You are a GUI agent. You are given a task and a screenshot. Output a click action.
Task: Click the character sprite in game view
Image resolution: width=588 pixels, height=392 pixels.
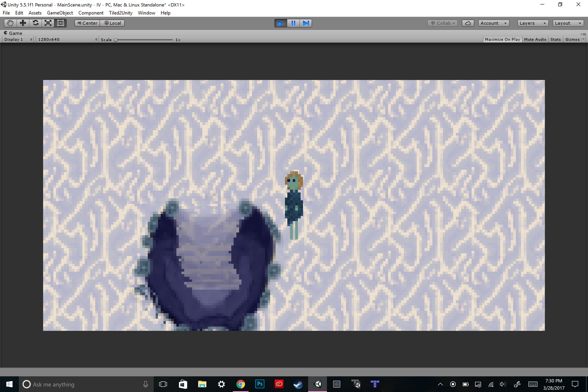click(x=294, y=205)
